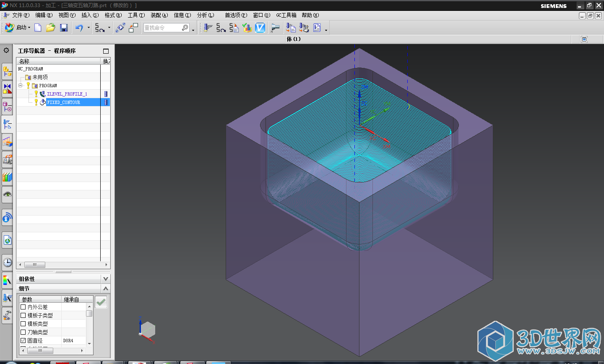This screenshot has width=604, height=364.
Task: Collapse the 细节 section
Action: click(x=106, y=289)
